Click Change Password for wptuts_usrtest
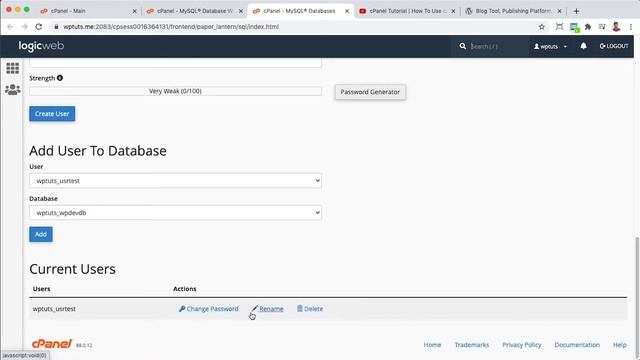640x360 pixels. (209, 309)
